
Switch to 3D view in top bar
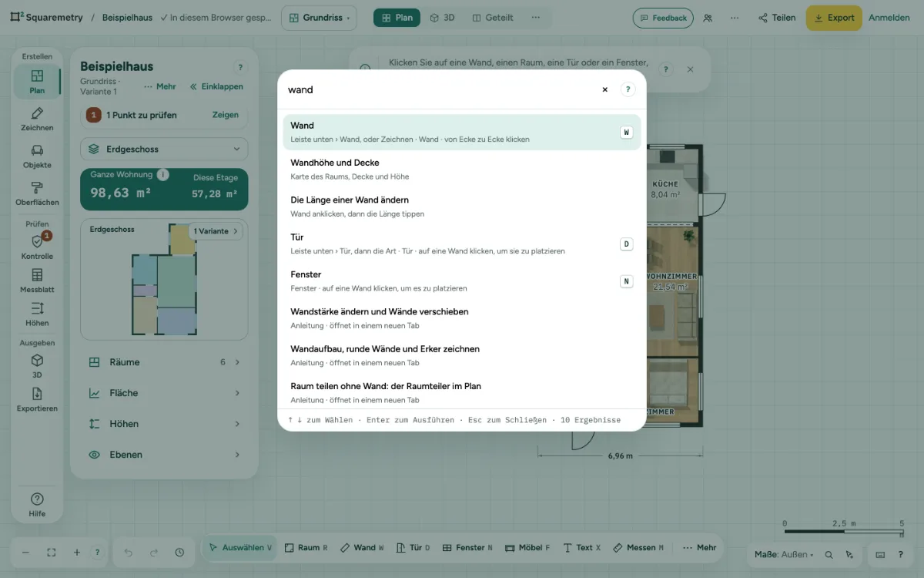[443, 18]
